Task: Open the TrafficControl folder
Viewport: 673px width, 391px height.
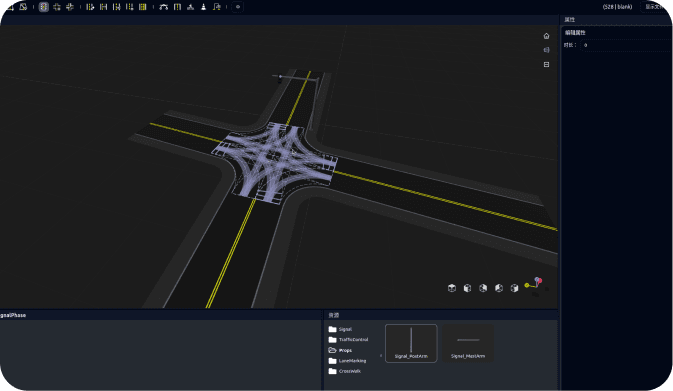Action: point(348,339)
